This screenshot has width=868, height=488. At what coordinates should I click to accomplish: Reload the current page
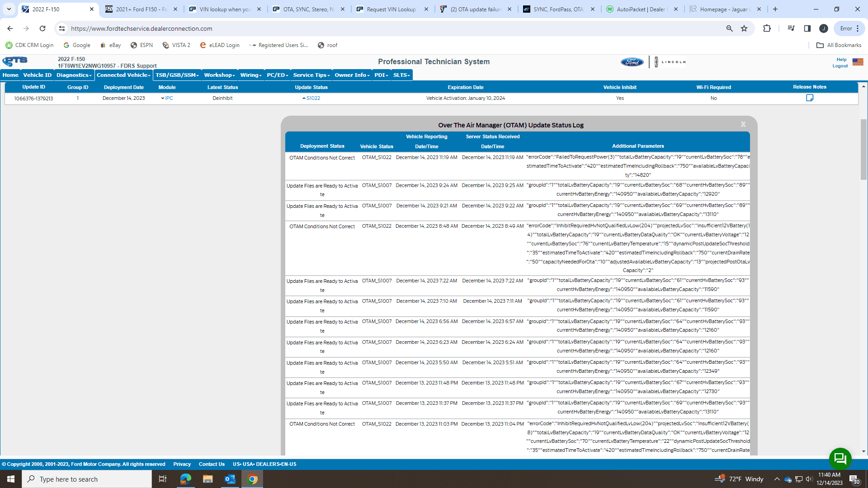click(x=42, y=28)
